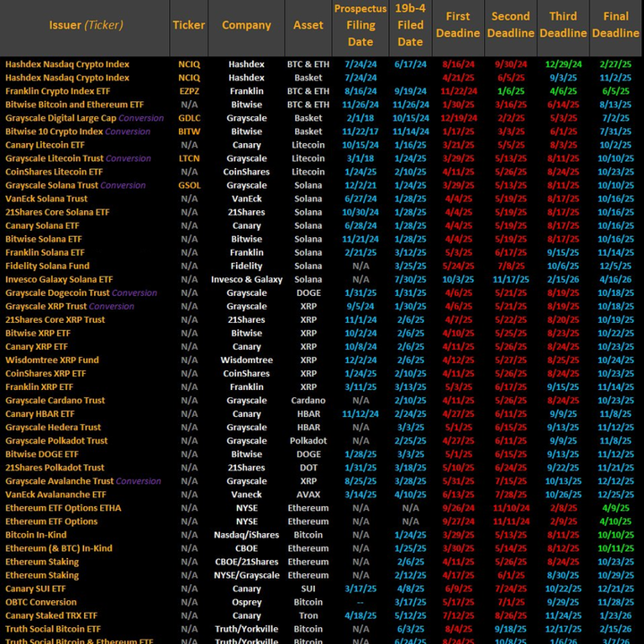Click the "Truth Social Bitcoin ETF" issuer cell
This screenshot has height=644, width=644.
[x=53, y=629]
